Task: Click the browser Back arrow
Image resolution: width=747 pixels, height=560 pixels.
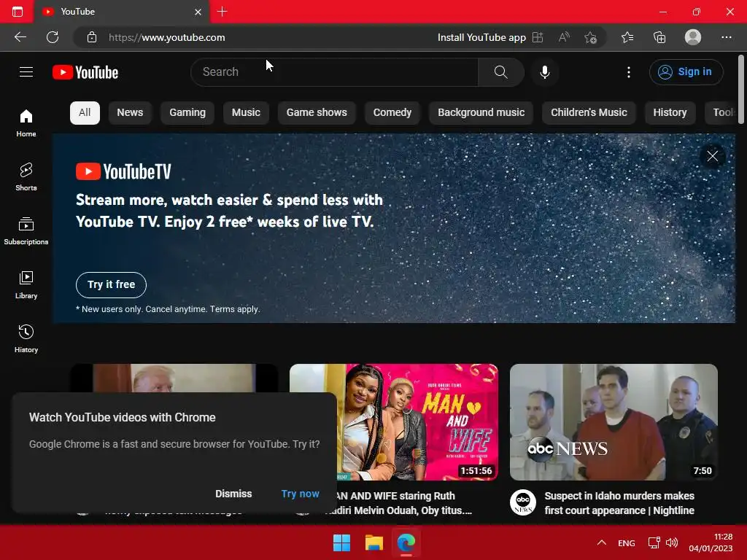Action: tap(20, 37)
